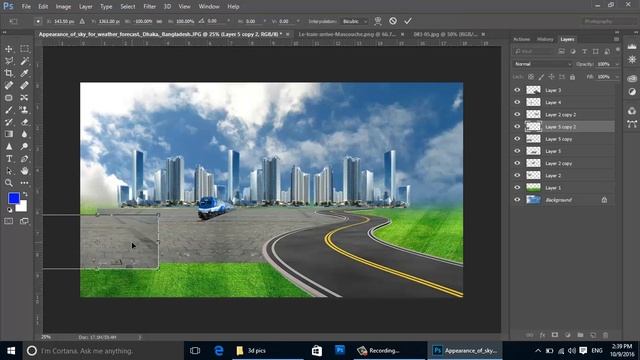Delete layer trash button

click(605, 335)
